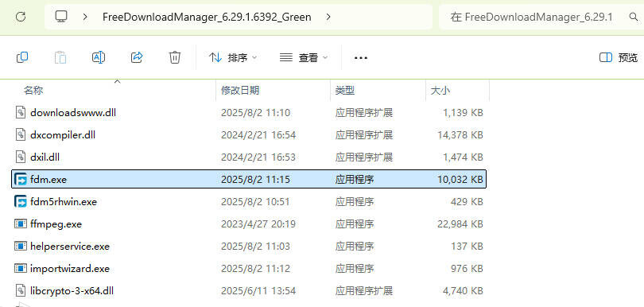Click size 429 KB of fdm5rhwin.exe

tap(467, 201)
